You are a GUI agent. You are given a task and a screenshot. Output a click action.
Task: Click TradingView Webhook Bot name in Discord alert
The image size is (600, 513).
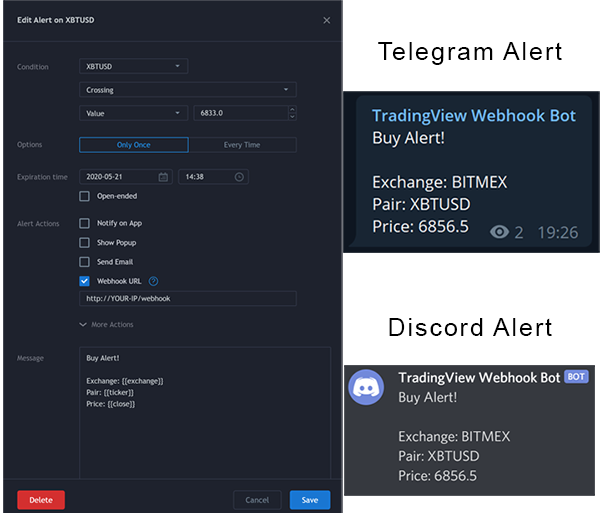click(479, 378)
